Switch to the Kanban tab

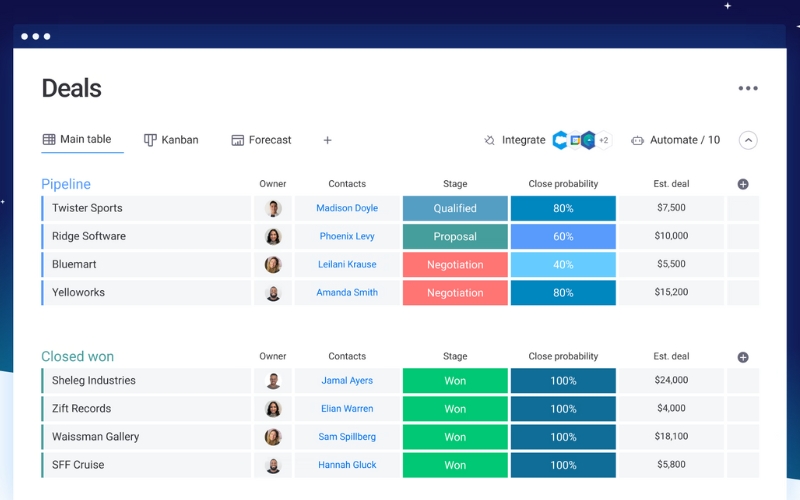[171, 141]
